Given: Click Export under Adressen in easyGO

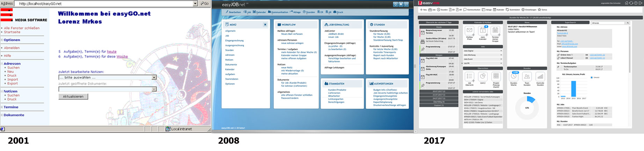Looking at the screenshot, I should point(13,84).
